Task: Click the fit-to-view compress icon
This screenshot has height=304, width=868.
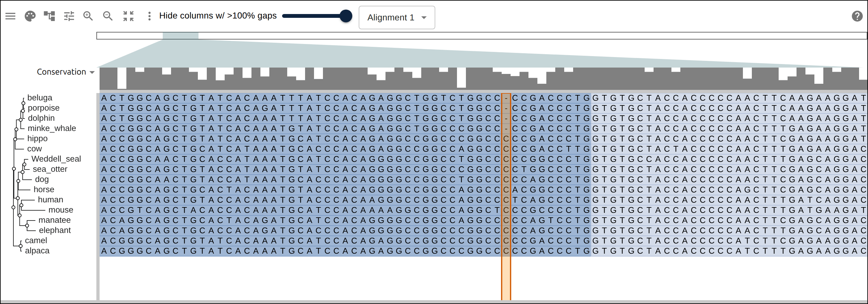Action: click(128, 16)
